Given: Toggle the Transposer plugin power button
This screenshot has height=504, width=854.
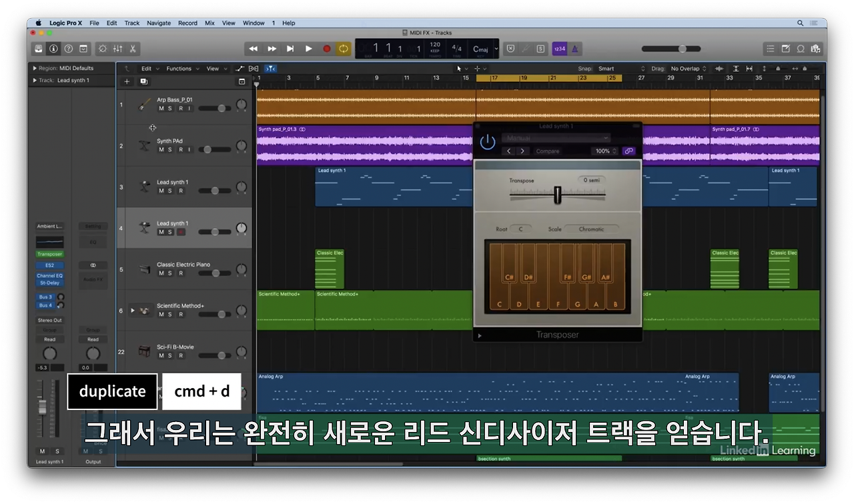Looking at the screenshot, I should click(488, 142).
